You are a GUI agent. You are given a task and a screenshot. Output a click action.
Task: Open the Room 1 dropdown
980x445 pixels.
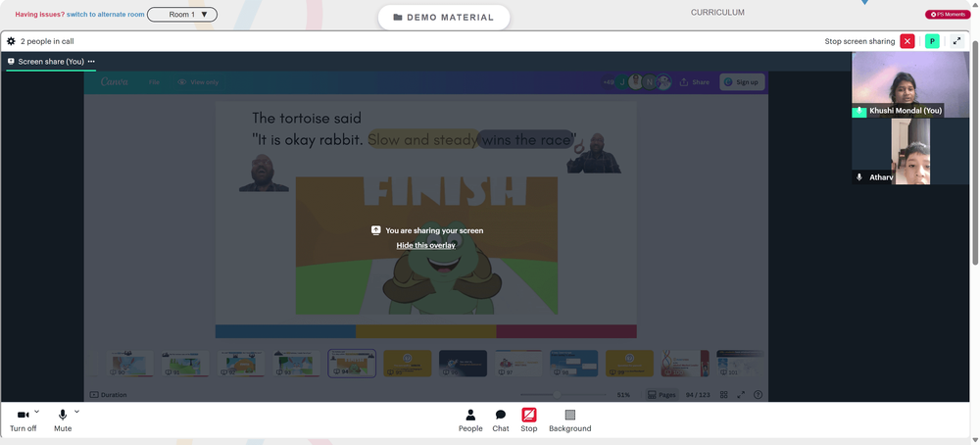[x=182, y=15]
